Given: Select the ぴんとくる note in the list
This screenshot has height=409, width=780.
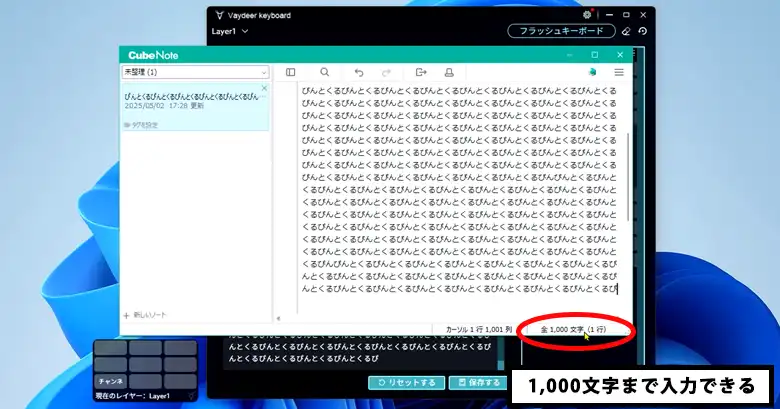Looking at the screenshot, I should coord(195,106).
